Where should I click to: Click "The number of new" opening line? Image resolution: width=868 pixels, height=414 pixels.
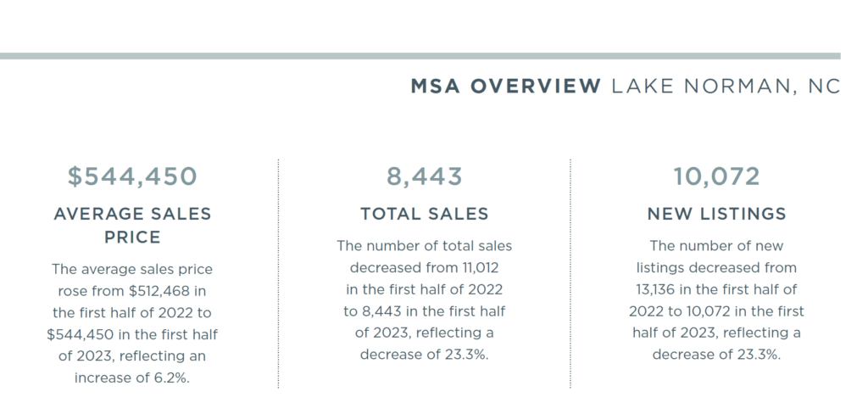pyautogui.click(x=716, y=246)
